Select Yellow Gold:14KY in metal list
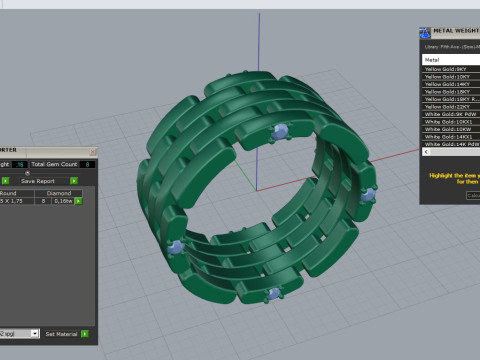 pyautogui.click(x=451, y=84)
